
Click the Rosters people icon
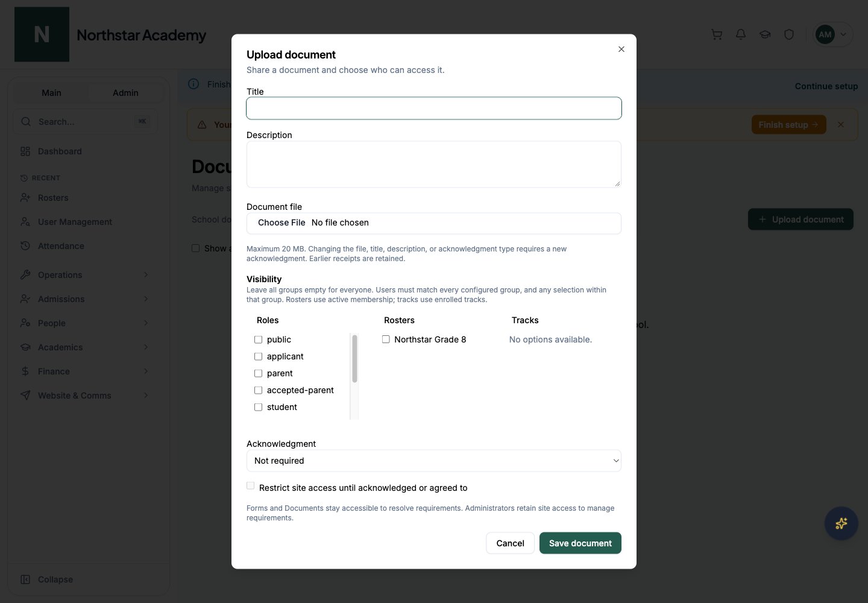coord(25,198)
